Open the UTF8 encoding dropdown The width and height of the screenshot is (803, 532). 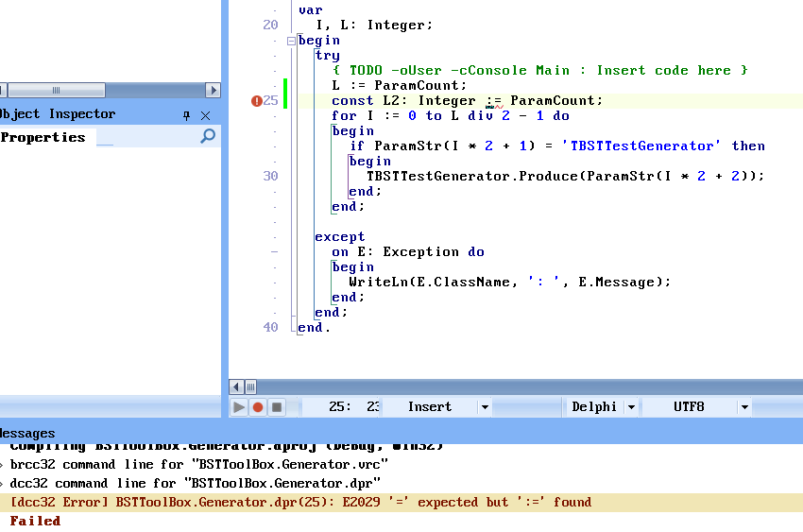[744, 407]
